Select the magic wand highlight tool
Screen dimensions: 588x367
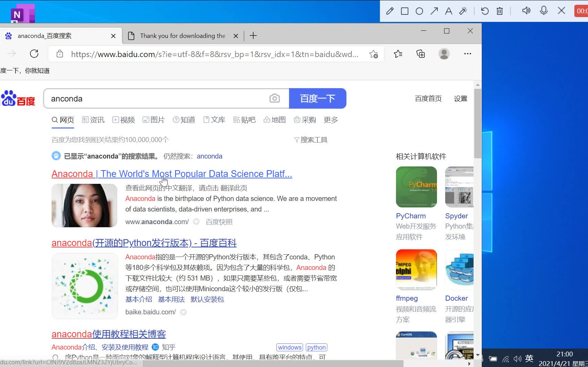(x=463, y=11)
